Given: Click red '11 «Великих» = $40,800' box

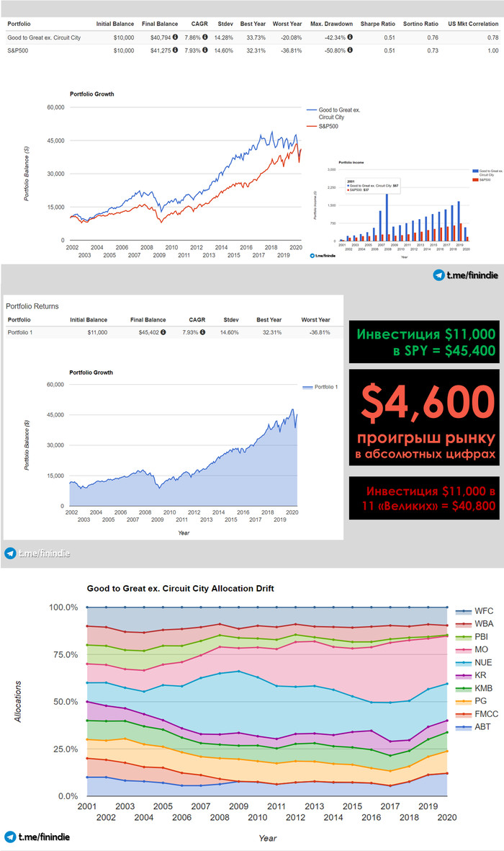Looking at the screenshot, I should [x=423, y=498].
